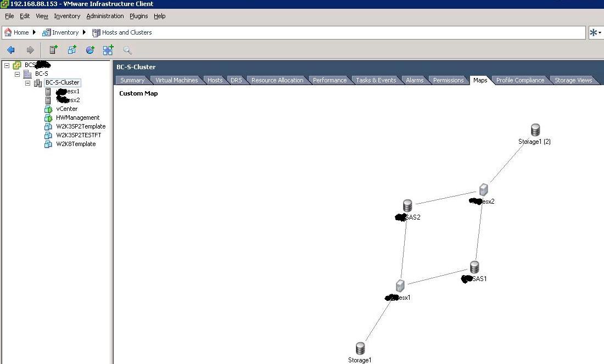Select BC-S-Cluster in the inventory tree

pyautogui.click(x=62, y=82)
